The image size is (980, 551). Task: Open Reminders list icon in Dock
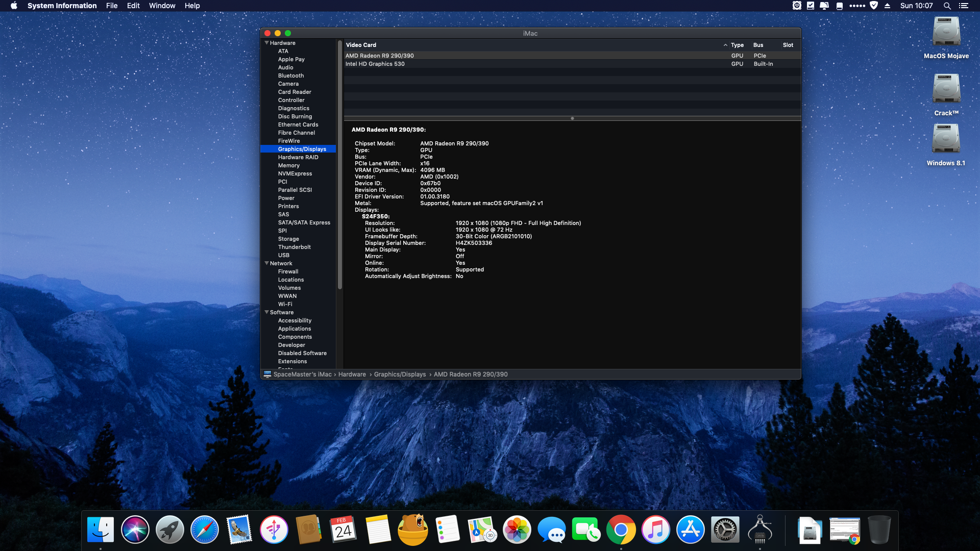[448, 530]
